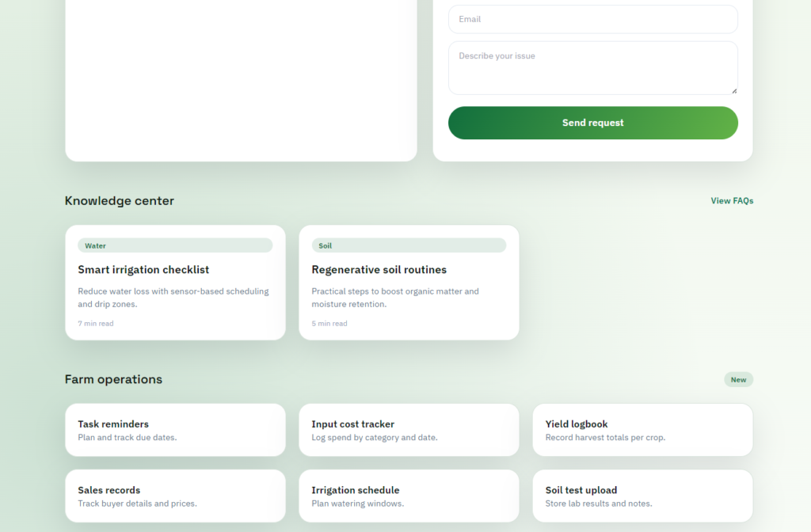The width and height of the screenshot is (811, 532).
Task: Open the Yield logbook card
Action: 642,429
